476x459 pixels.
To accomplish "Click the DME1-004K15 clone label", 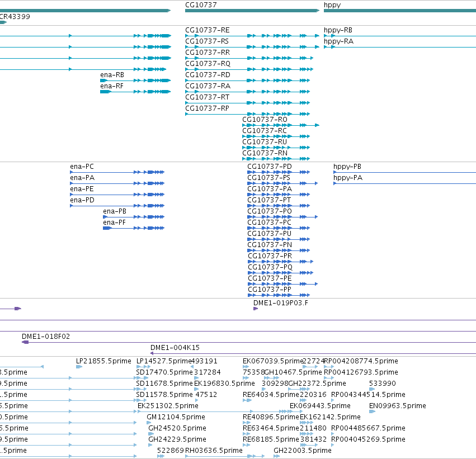I will (x=175, y=348).
